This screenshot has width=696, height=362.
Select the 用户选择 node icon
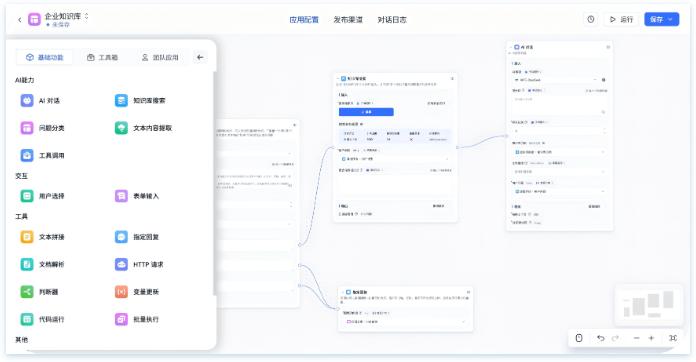pyautogui.click(x=27, y=196)
